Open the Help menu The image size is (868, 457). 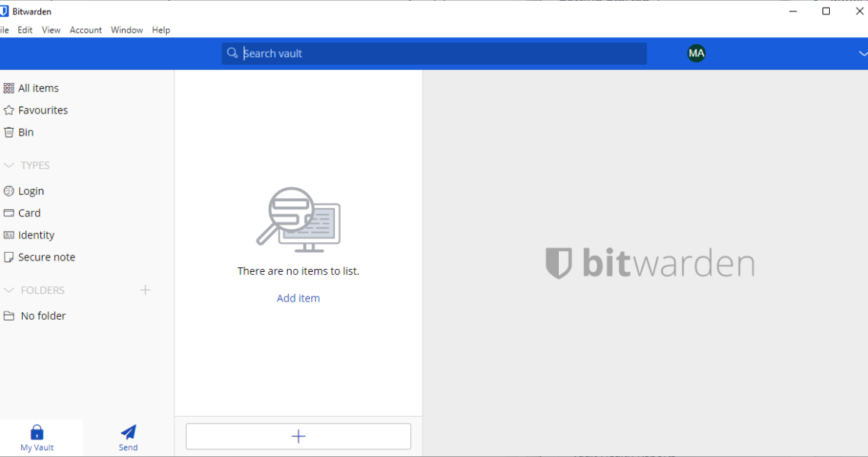click(x=161, y=30)
